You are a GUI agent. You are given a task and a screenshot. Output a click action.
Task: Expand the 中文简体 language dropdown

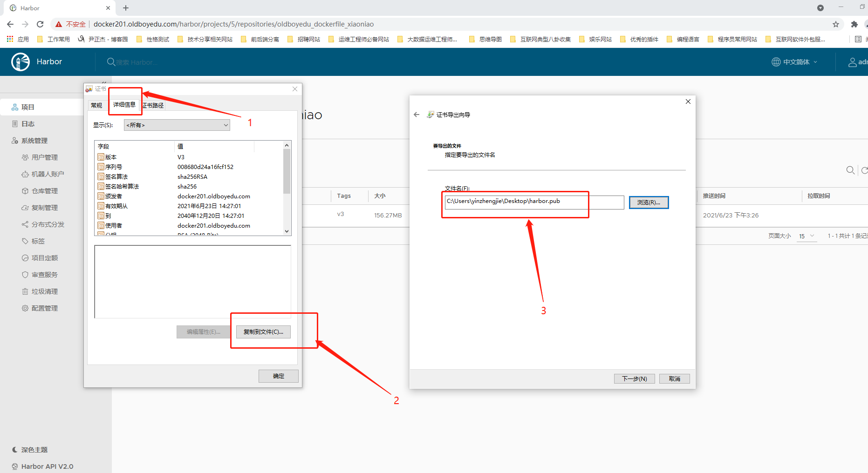tap(795, 62)
